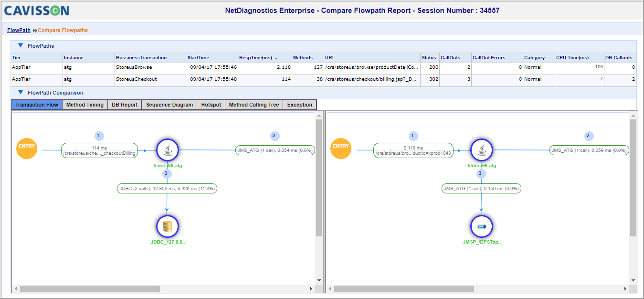Select the fedora96:atg Java node in right pane
644x299 pixels.
pyautogui.click(x=482, y=150)
